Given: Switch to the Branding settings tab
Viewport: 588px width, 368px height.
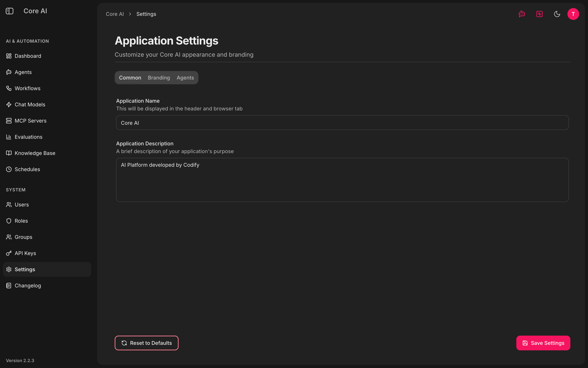Looking at the screenshot, I should click(159, 78).
